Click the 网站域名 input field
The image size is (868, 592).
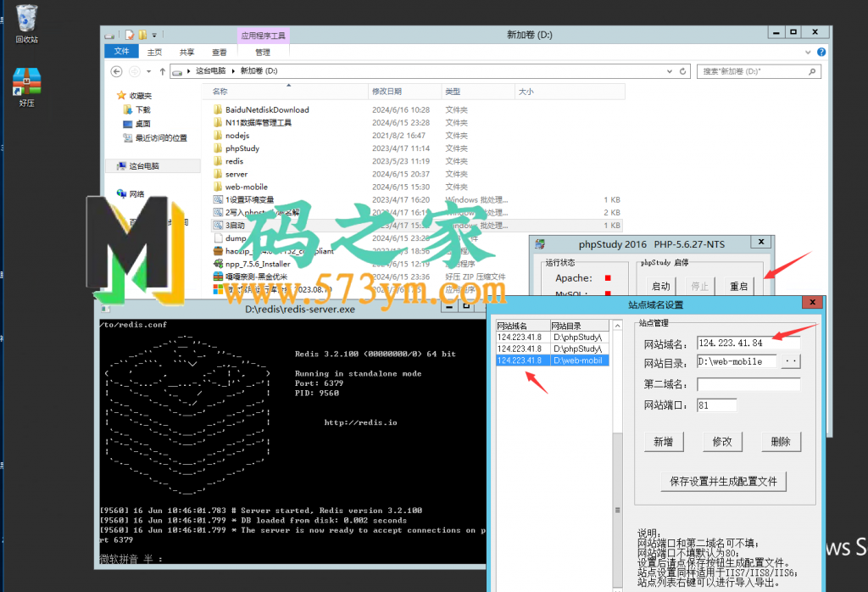(x=748, y=343)
